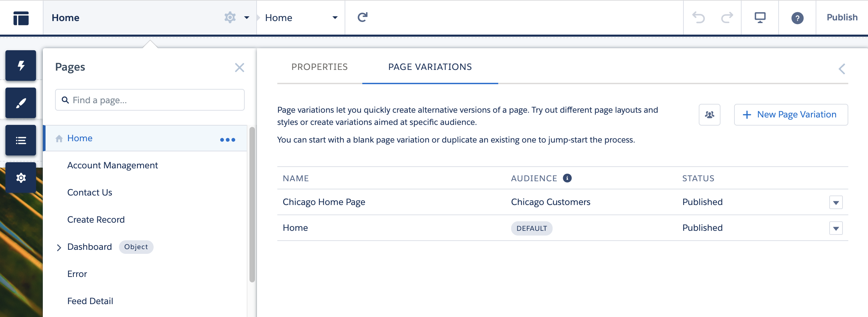Open the help question mark icon

(x=797, y=18)
